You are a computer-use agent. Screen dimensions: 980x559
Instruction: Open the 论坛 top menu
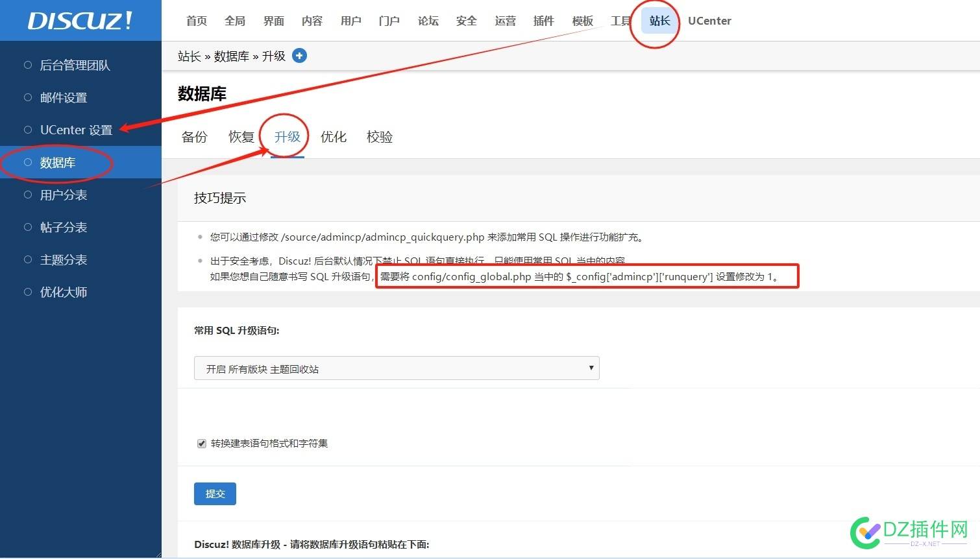(x=428, y=21)
